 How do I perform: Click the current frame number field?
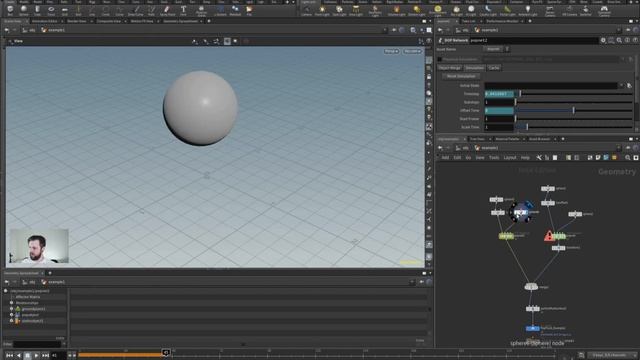pos(58,356)
